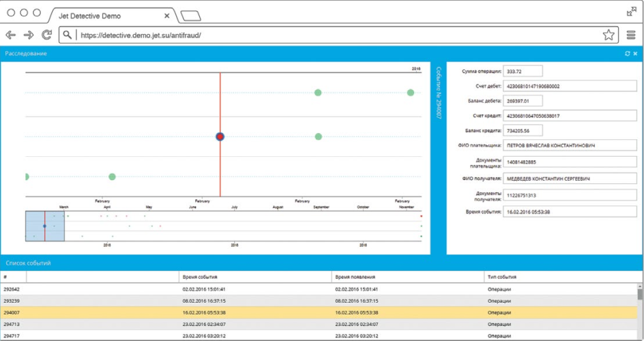Click the address bar URL
This screenshot has height=341, width=644.
(x=141, y=35)
